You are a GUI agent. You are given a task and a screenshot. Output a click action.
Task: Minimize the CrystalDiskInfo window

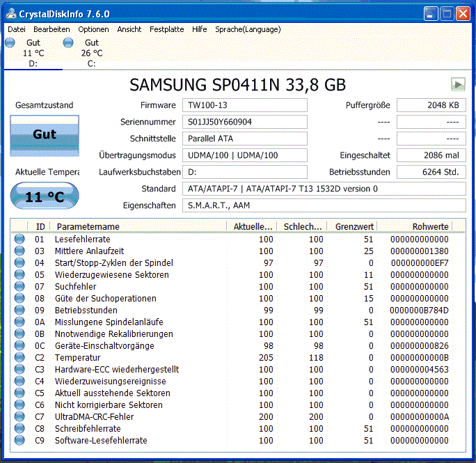pyautogui.click(x=431, y=14)
